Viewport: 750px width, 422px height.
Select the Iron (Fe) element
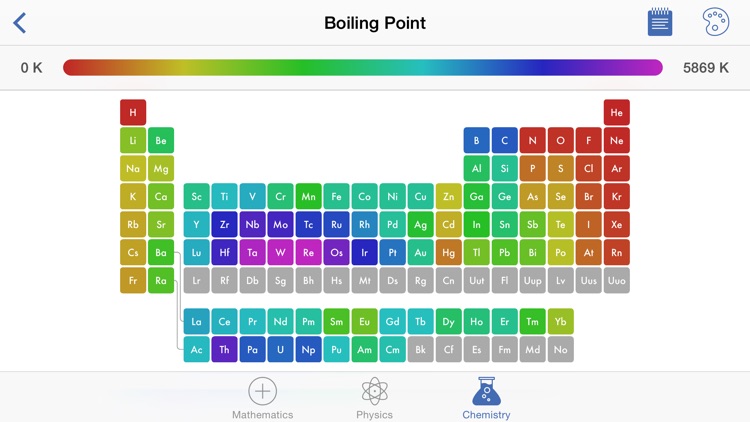[x=336, y=197]
